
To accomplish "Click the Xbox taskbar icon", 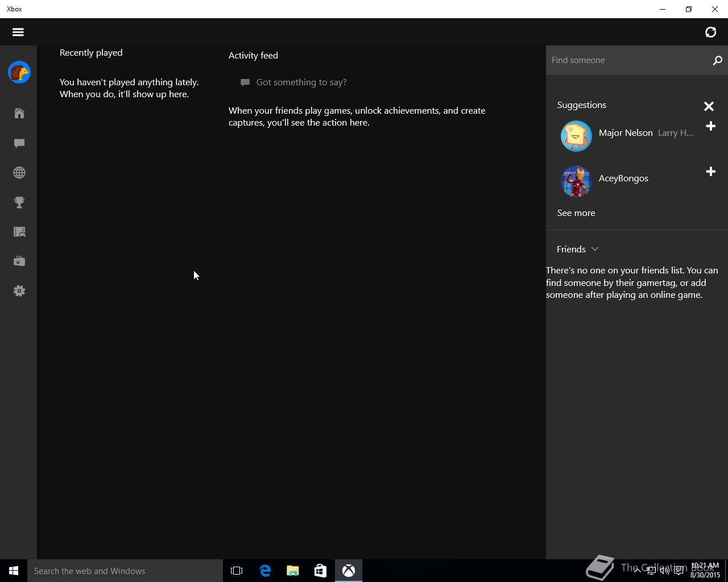I will click(349, 571).
